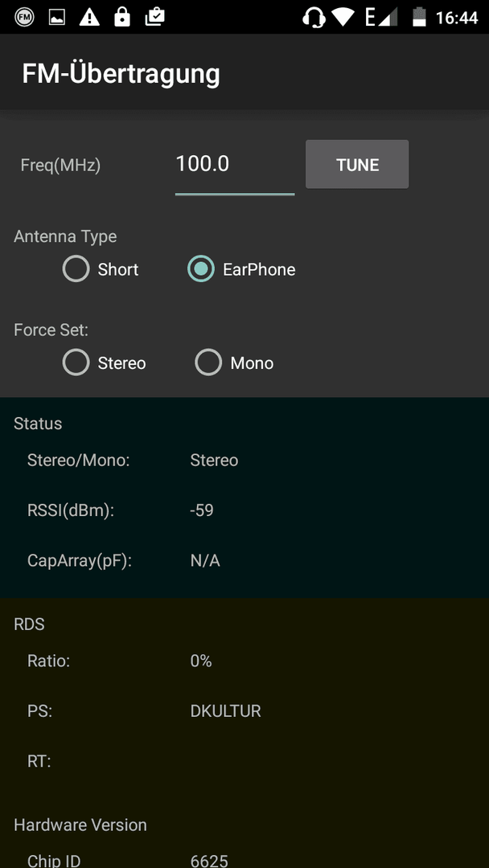Image resolution: width=489 pixels, height=868 pixels.
Task: Tap the image notification icon
Action: point(57,18)
